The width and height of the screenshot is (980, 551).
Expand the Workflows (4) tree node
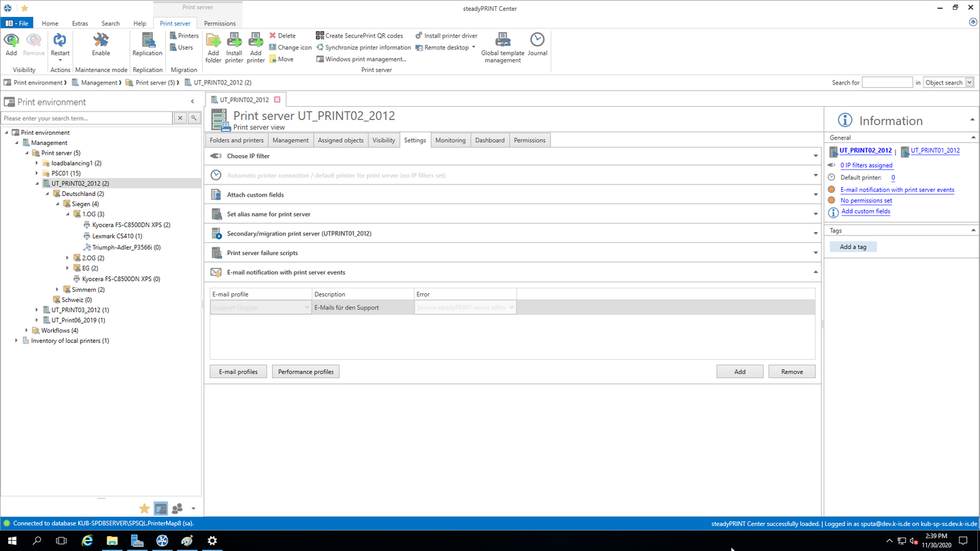(27, 331)
